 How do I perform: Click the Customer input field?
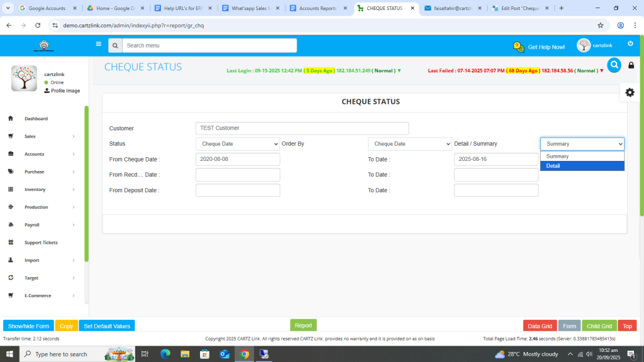[x=302, y=128]
